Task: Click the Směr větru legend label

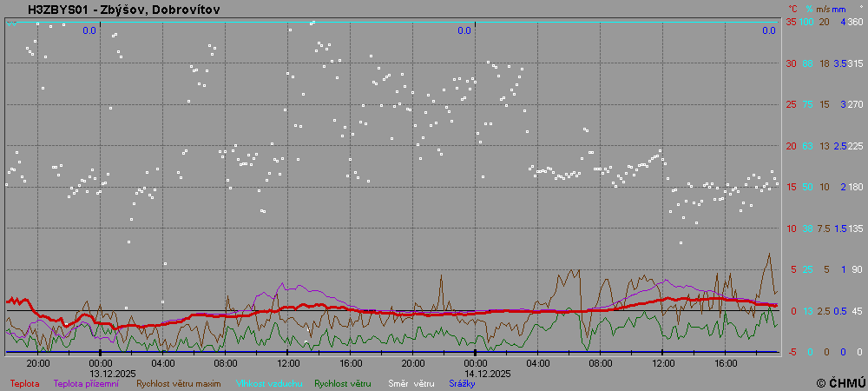Action: tap(411, 383)
